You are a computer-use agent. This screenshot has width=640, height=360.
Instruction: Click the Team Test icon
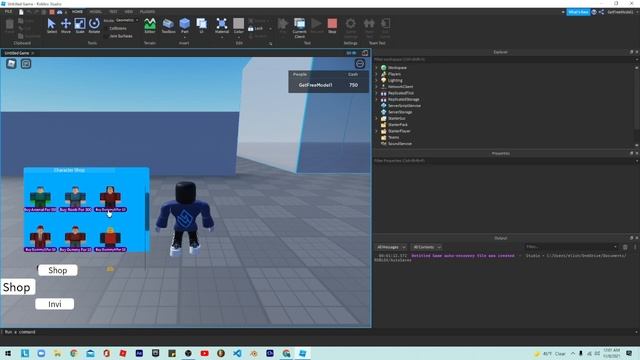click(369, 27)
